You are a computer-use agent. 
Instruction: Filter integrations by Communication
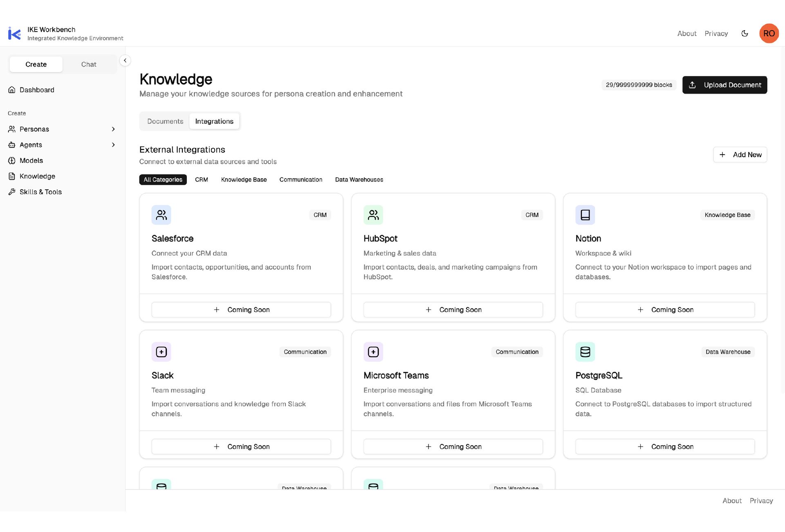pos(301,180)
